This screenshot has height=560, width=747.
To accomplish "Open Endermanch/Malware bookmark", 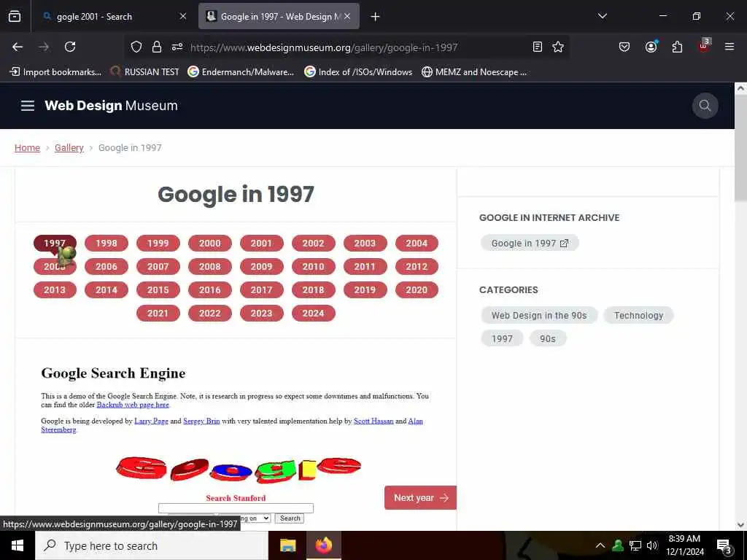I will click(241, 72).
